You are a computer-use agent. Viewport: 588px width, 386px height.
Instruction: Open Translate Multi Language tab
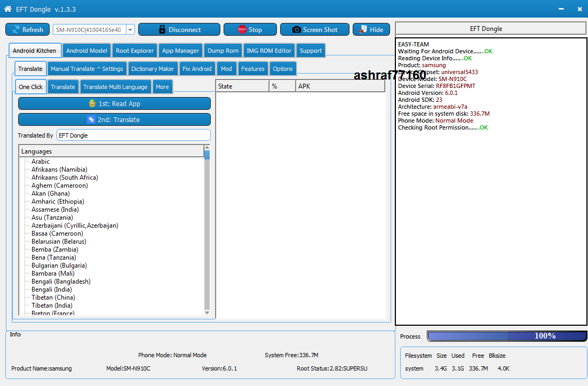(x=115, y=86)
